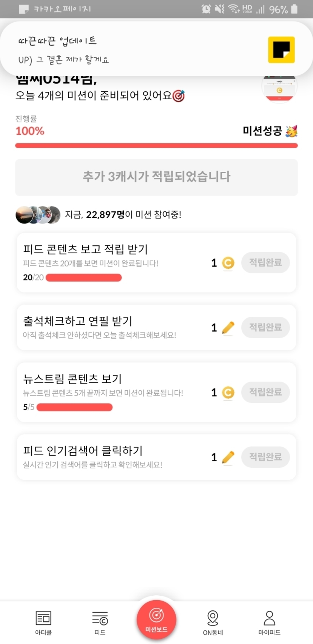Tap the participant avatars thumbnail group
The height and width of the screenshot is (644, 313).
coord(38,215)
